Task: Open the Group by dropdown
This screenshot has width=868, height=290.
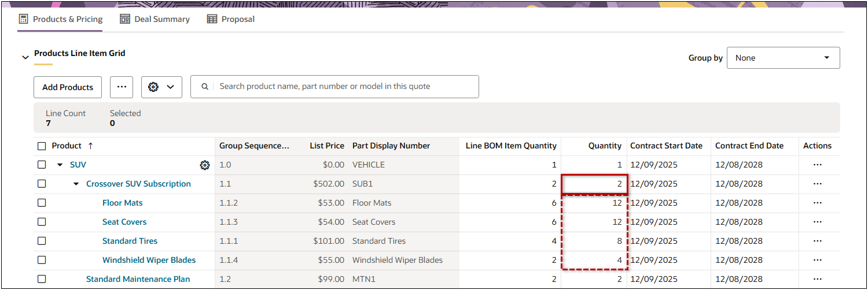Action: (x=783, y=58)
